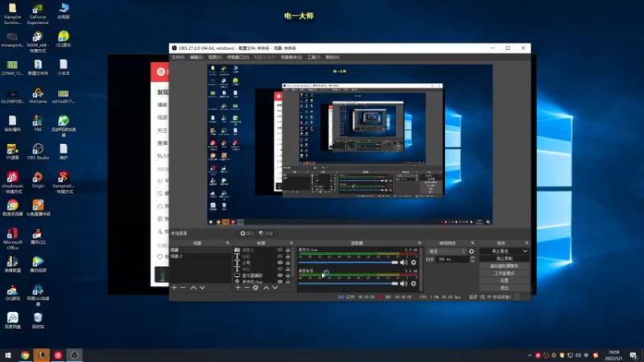Adjust the 桌面音频 volume slider
The image size is (644, 362).
pyautogui.click(x=349, y=284)
